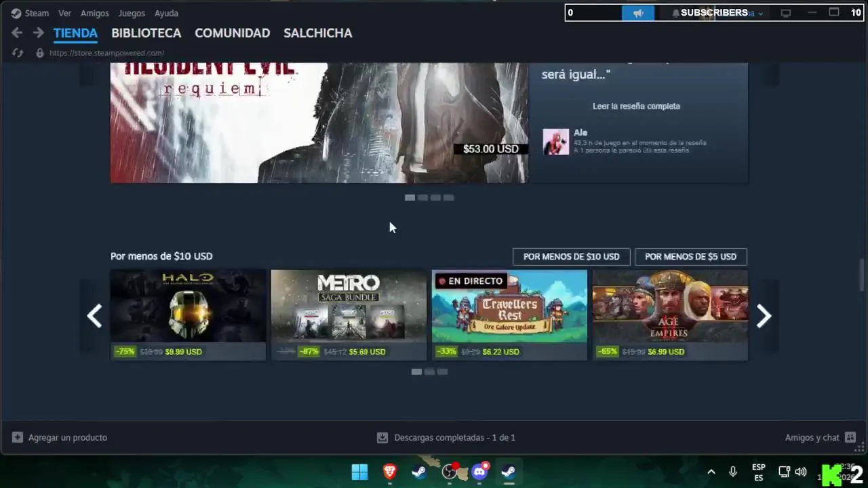This screenshot has width=868, height=488.
Task: Open Discord from the taskbar
Action: point(479,472)
